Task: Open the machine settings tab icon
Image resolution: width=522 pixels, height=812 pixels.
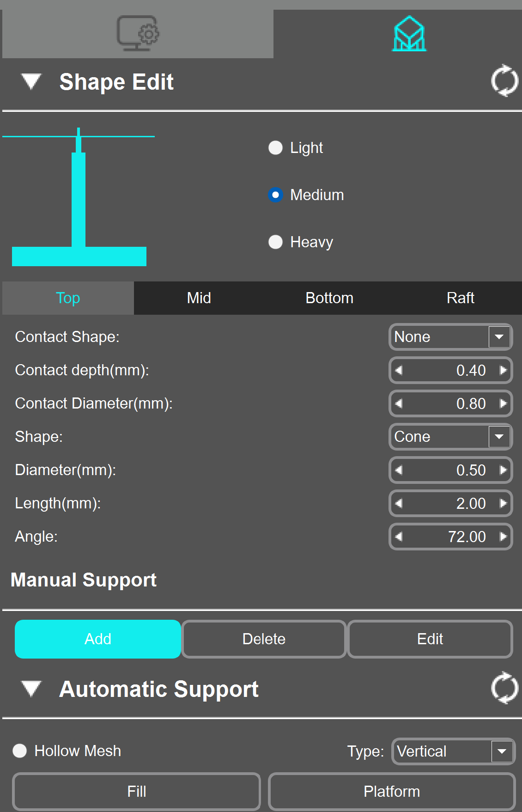Action: [137, 33]
